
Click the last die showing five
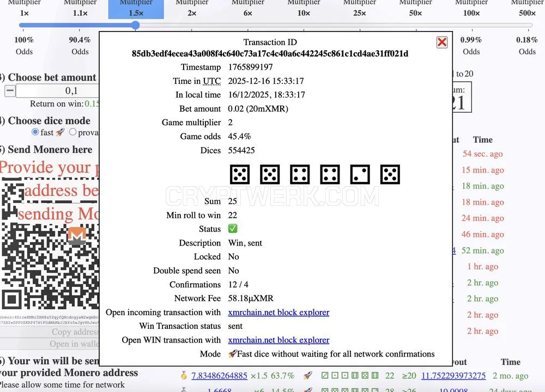tap(390, 174)
